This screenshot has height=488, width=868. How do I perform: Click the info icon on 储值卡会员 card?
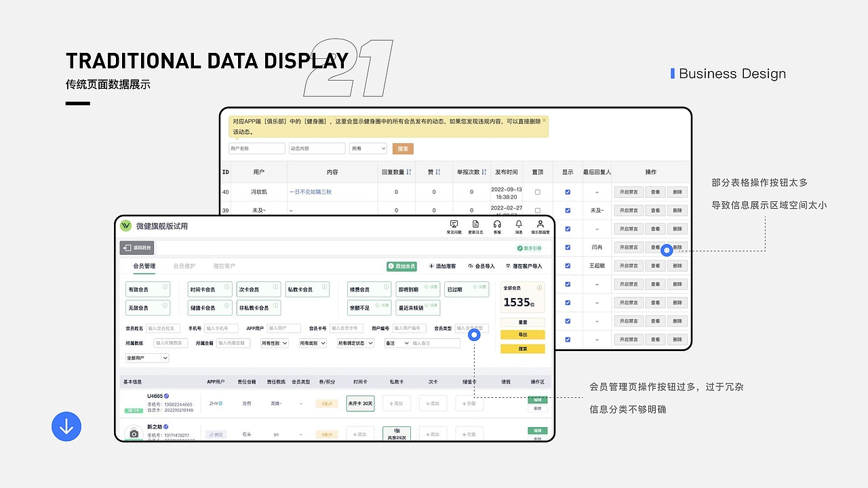(x=226, y=306)
